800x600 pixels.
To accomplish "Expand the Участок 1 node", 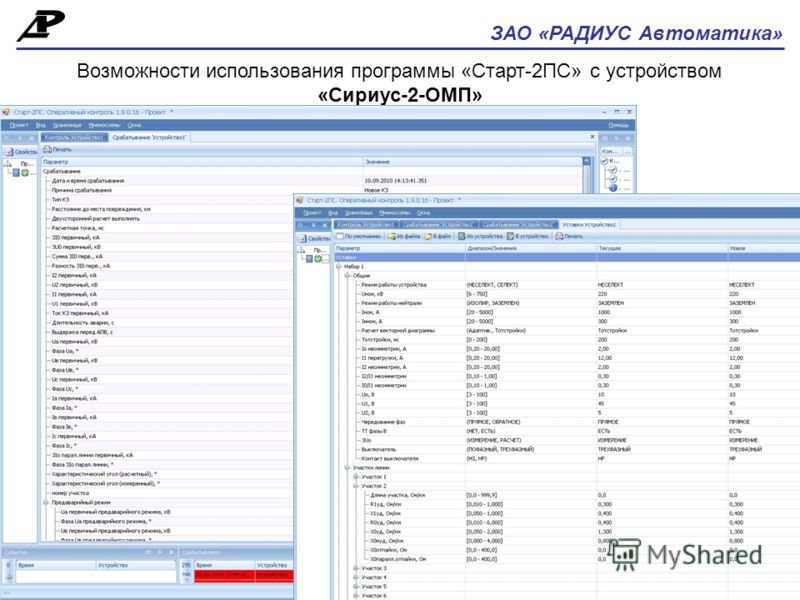I will click(x=356, y=477).
